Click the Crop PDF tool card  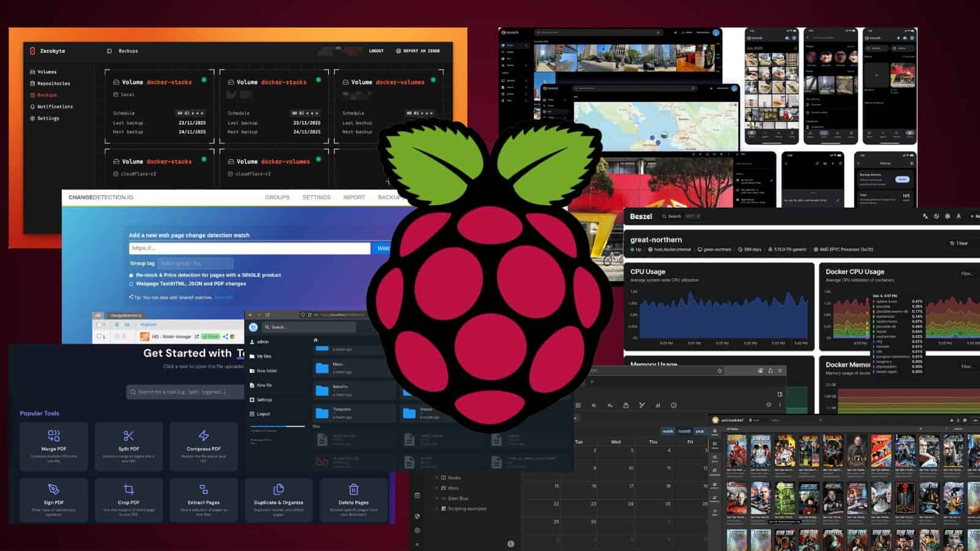(x=129, y=500)
